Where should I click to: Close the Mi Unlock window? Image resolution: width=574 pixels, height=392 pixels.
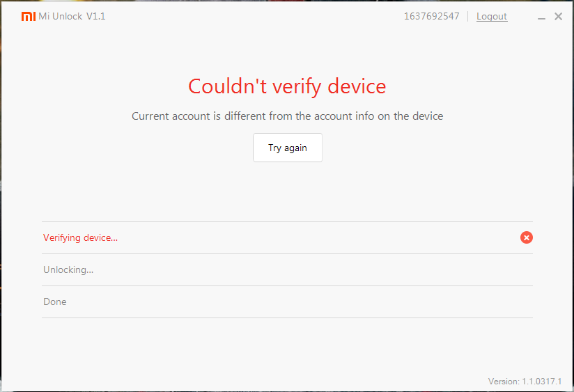[x=558, y=17]
